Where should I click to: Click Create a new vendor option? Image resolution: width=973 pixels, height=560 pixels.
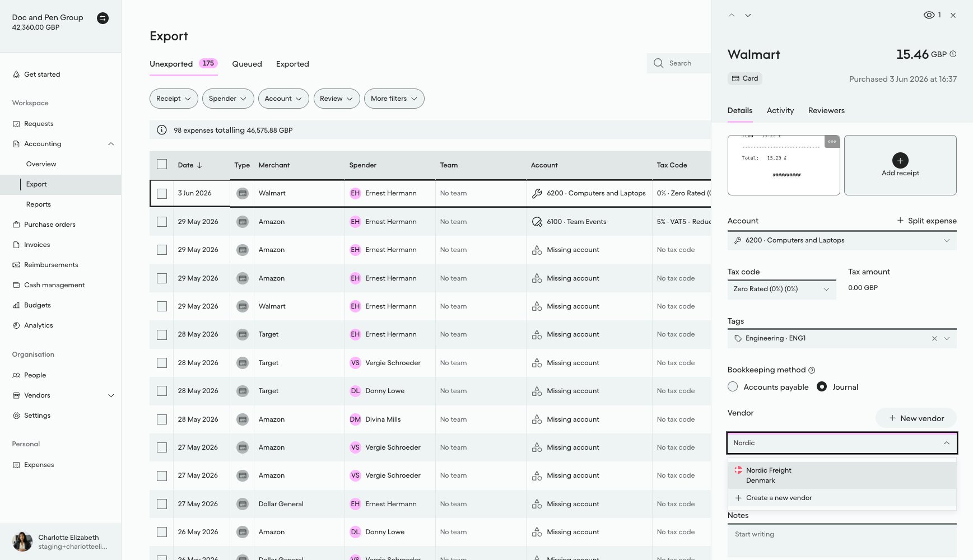(842, 498)
